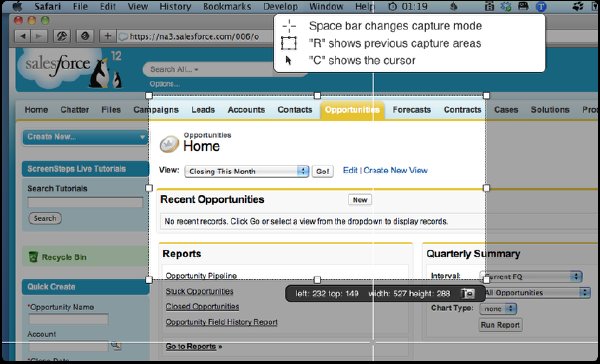600x364 pixels.
Task: Switch to the Contacts tab
Action: click(x=295, y=110)
